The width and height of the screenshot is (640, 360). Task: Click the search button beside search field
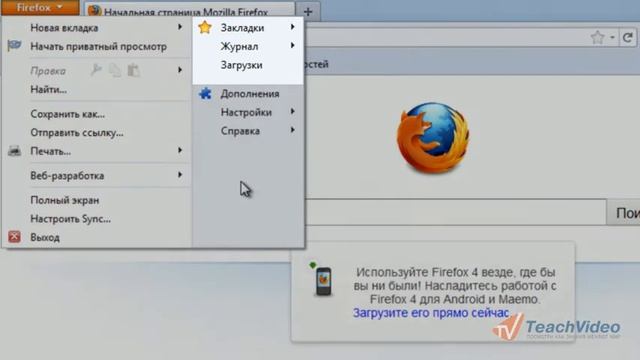pos(624,212)
